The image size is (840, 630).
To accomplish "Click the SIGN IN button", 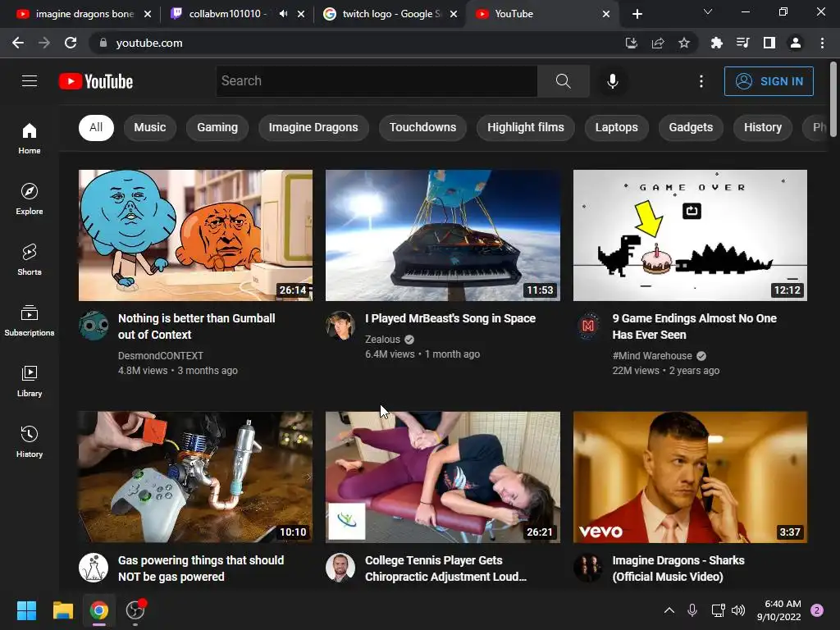I will click(769, 81).
